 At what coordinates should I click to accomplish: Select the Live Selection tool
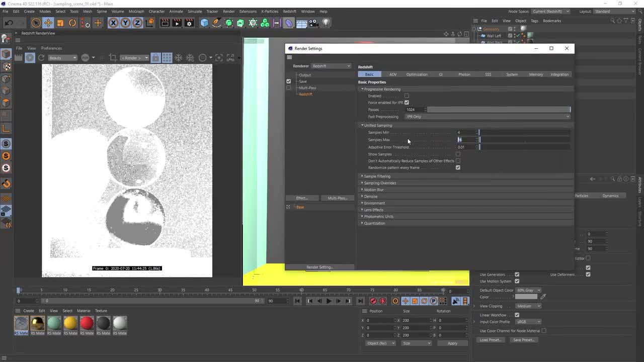click(36, 23)
